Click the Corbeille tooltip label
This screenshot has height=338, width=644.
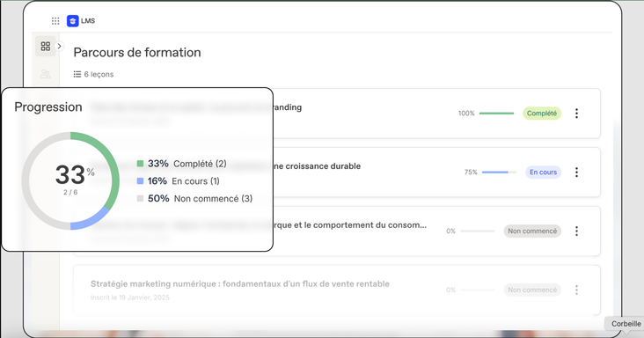(x=626, y=324)
